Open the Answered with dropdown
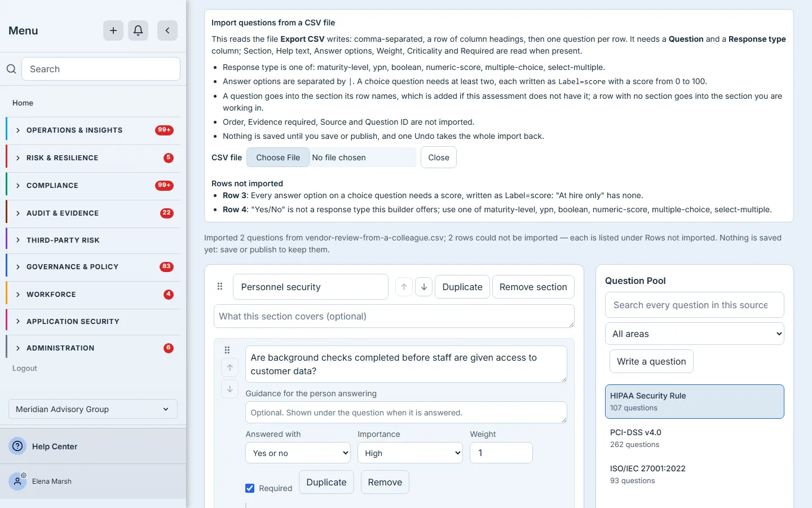This screenshot has height=508, width=812. (x=298, y=453)
